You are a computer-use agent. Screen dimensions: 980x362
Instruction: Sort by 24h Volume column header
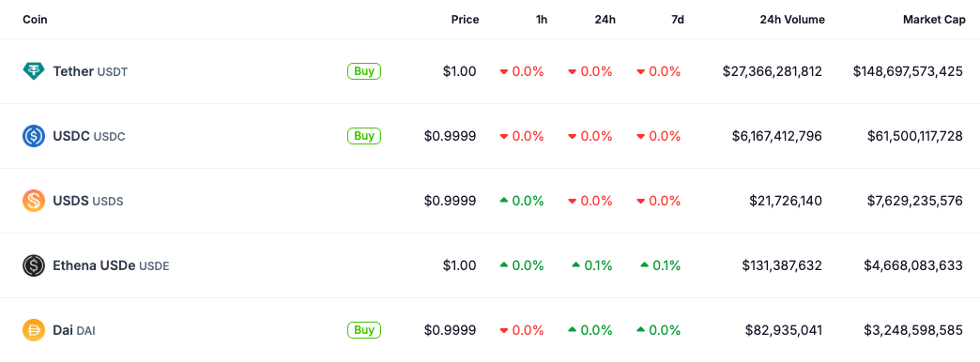(792, 20)
